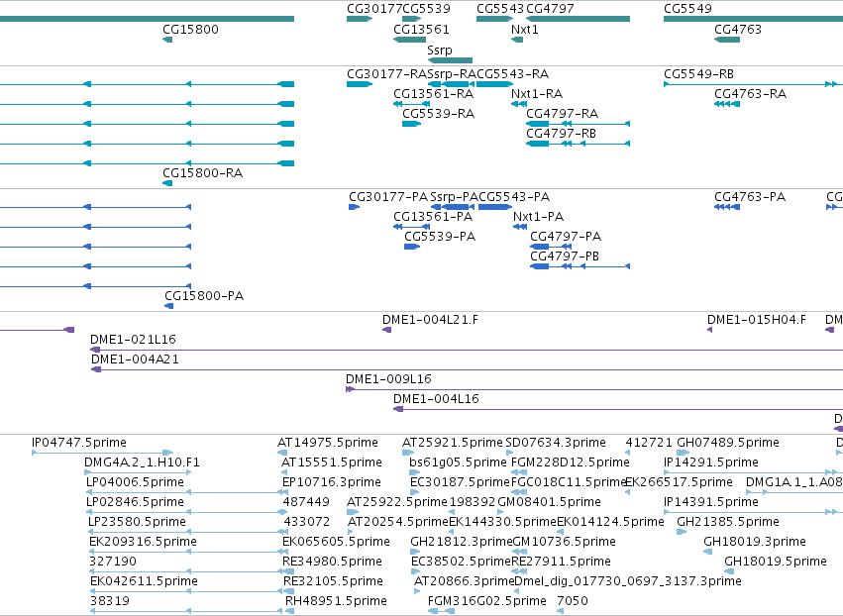Open the DME1-004L16 BAC label
Screen dimensions: 843x616
(x=436, y=399)
